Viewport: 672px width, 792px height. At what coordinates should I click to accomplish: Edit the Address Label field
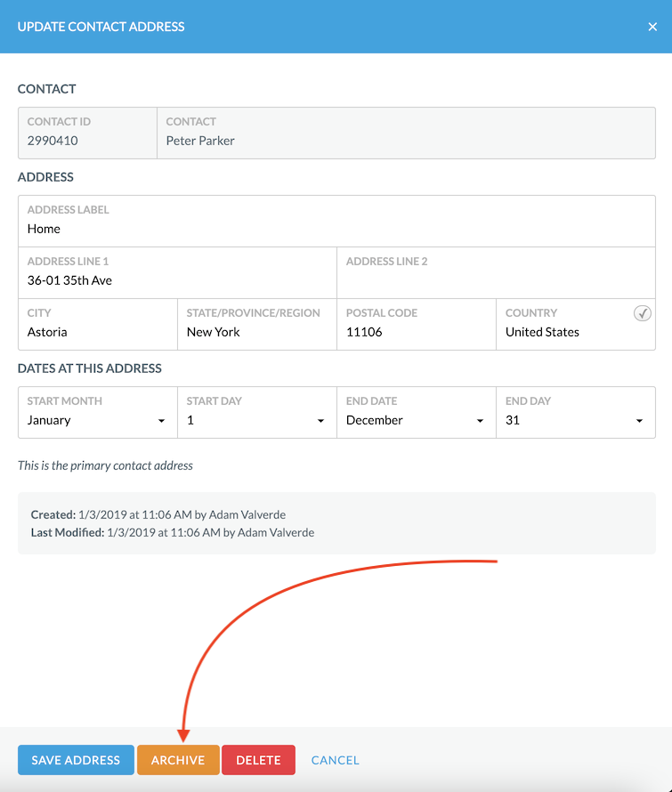[336, 222]
